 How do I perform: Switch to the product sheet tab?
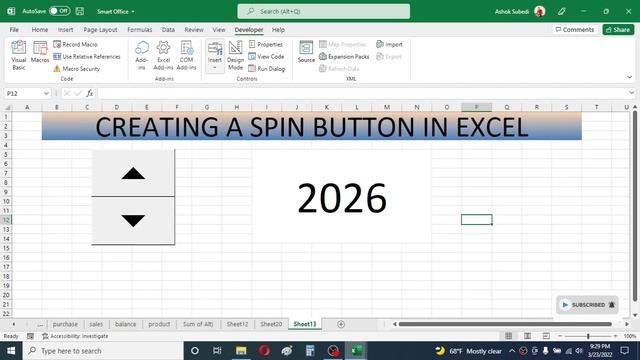[159, 324]
